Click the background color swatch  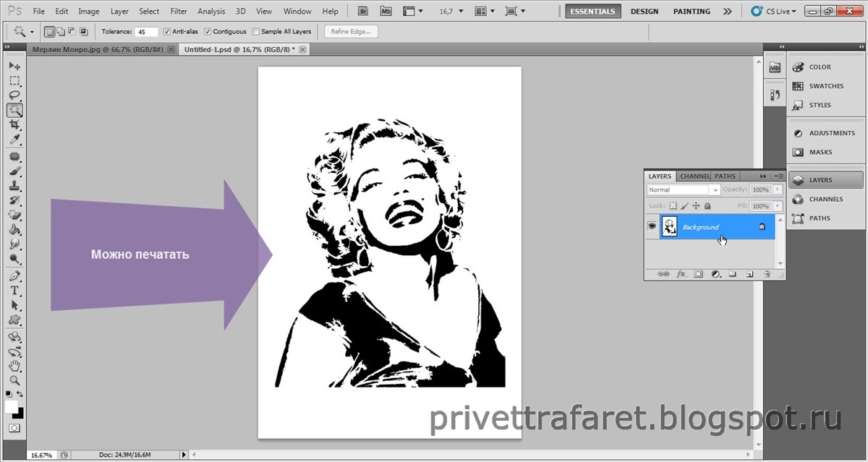point(20,414)
